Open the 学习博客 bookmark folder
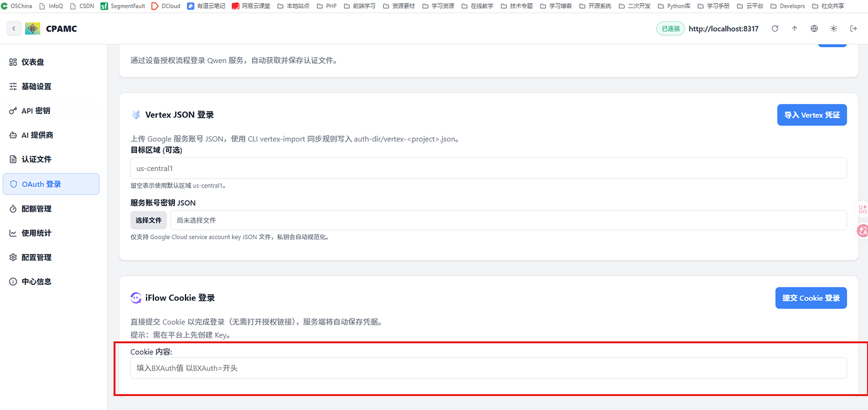868x410 pixels. pos(555,6)
